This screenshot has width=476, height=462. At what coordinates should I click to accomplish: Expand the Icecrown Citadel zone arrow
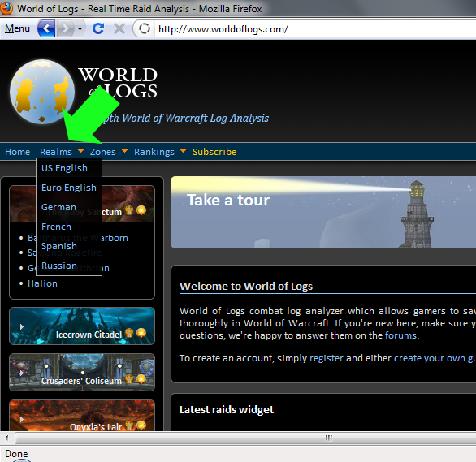click(22, 326)
